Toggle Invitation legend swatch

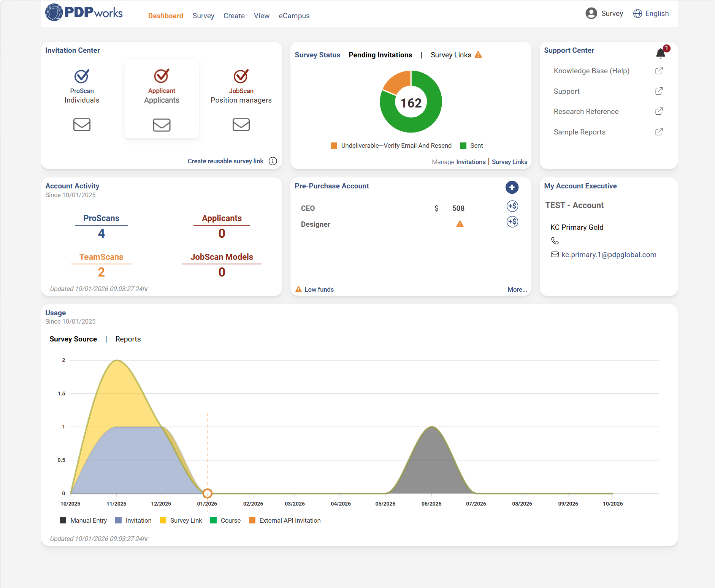(x=119, y=520)
